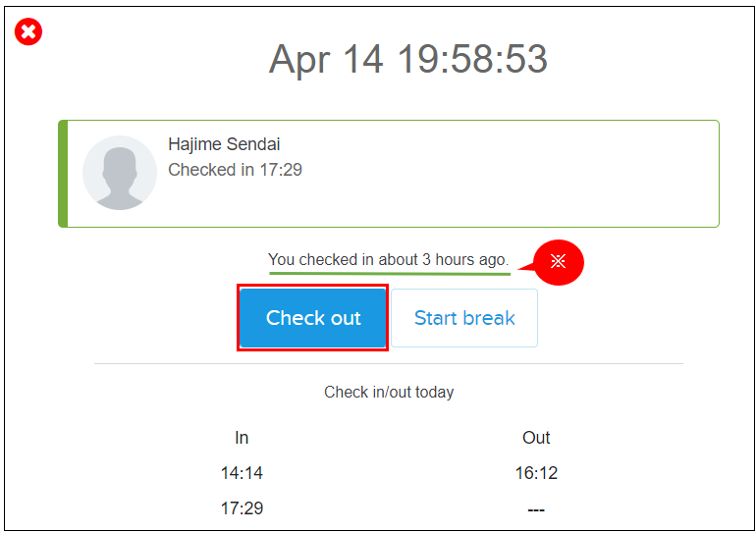Click the "Check in/out today" heading
756x533 pixels.
tap(389, 392)
